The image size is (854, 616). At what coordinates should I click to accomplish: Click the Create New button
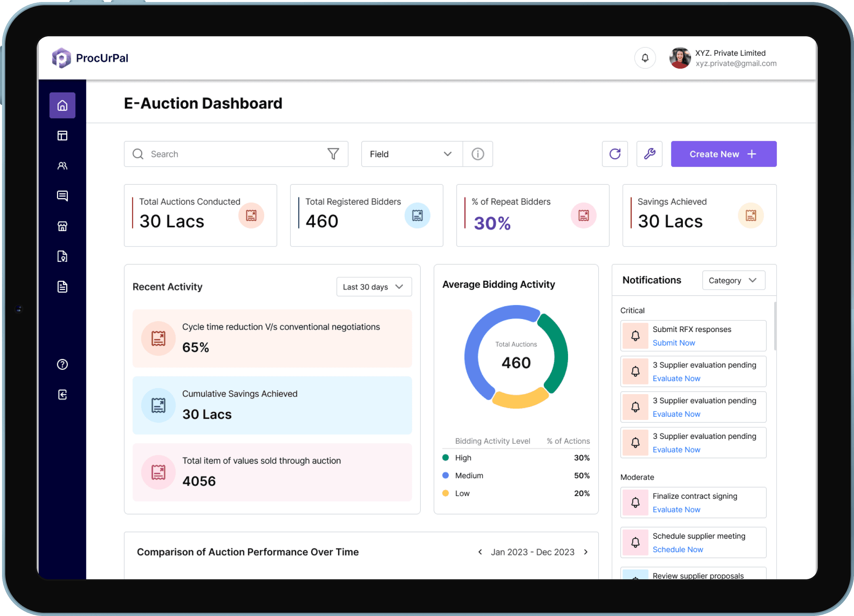pos(723,154)
